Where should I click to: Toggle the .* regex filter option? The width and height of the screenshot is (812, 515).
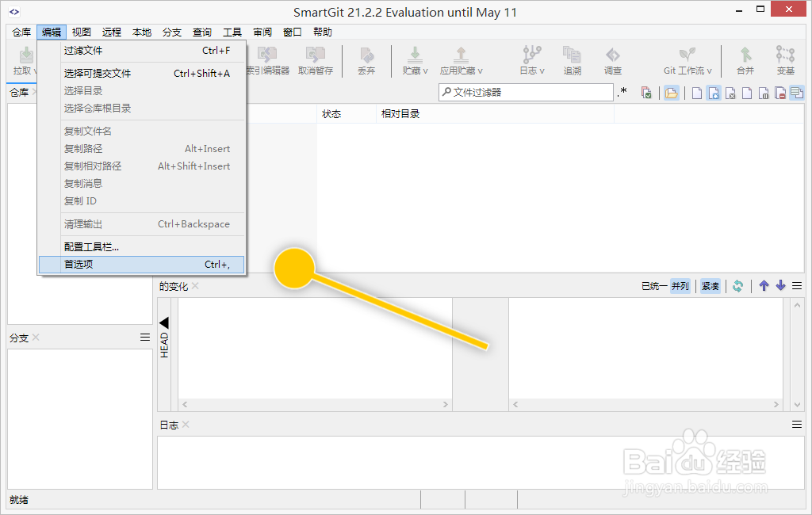[624, 92]
